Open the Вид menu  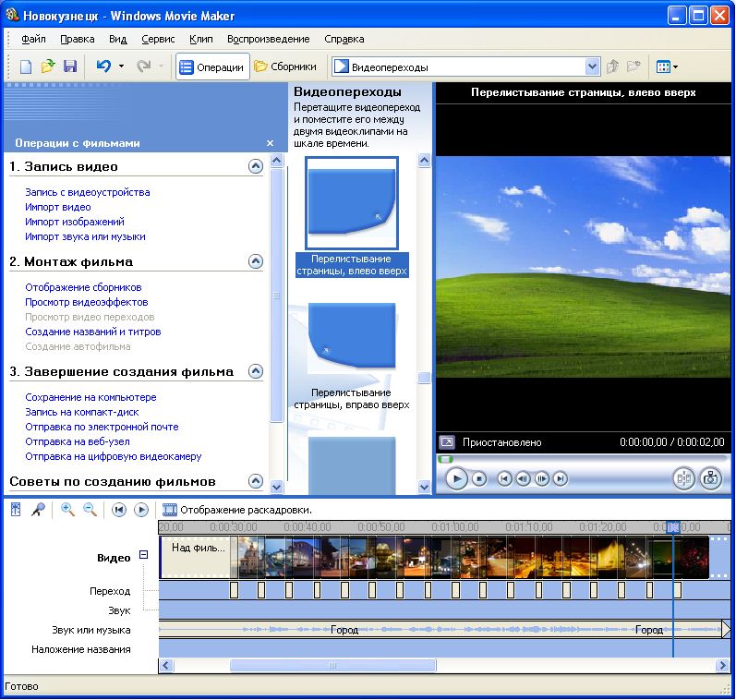[x=118, y=39]
